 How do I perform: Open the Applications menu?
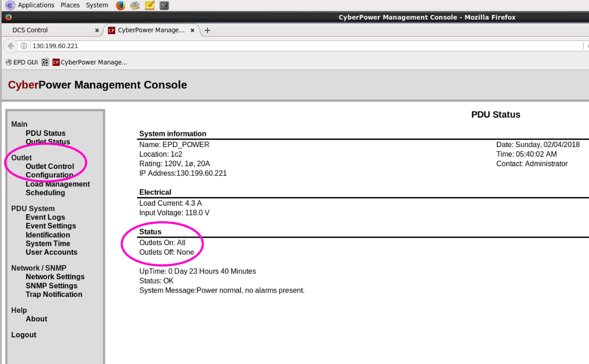[36, 5]
